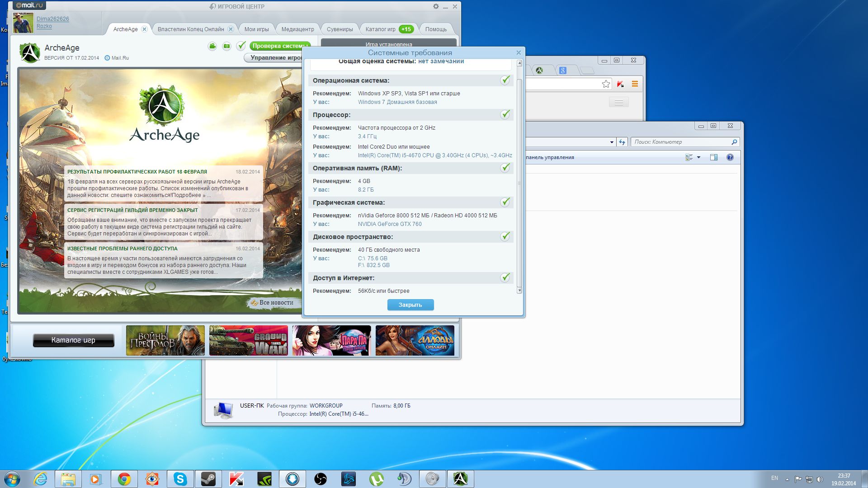Close the ArcheAge tab via its X
This screenshot has height=488, width=868.
coord(144,29)
